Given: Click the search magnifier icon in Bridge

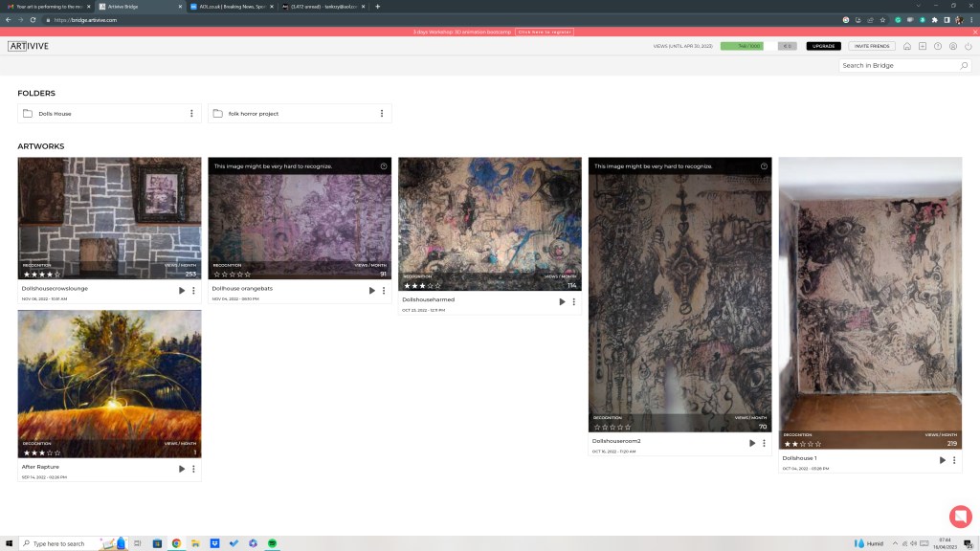Looking at the screenshot, I should tap(963, 66).
